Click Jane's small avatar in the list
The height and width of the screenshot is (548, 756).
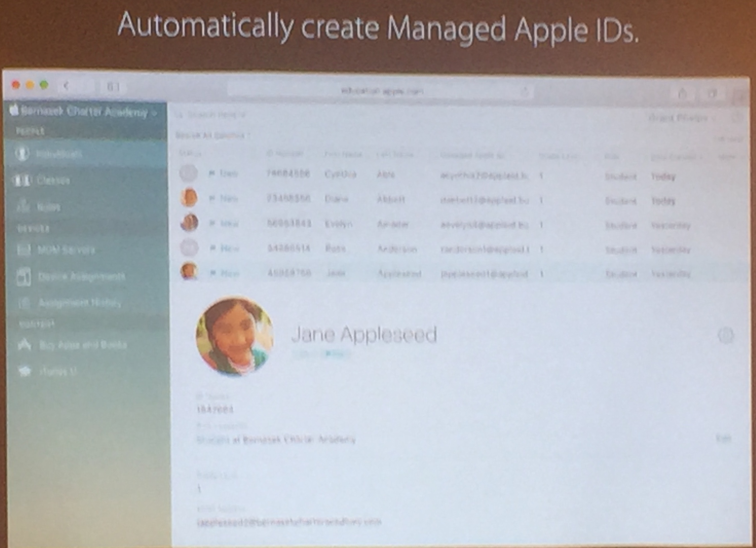189,271
